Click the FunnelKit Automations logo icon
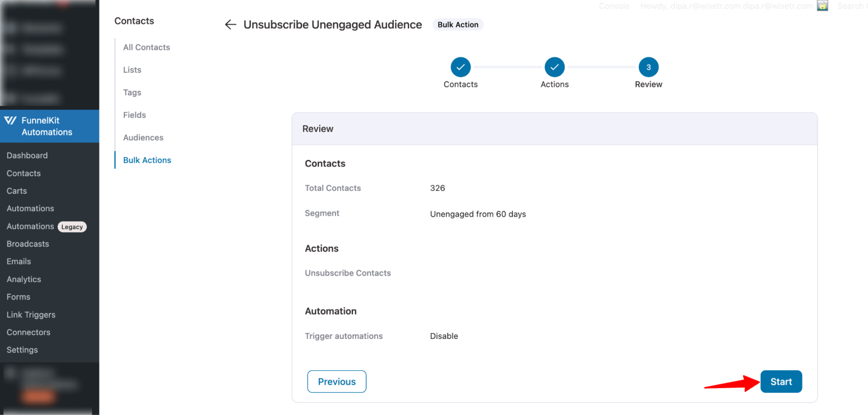Image resolution: width=868 pixels, height=415 pixels. click(x=10, y=121)
